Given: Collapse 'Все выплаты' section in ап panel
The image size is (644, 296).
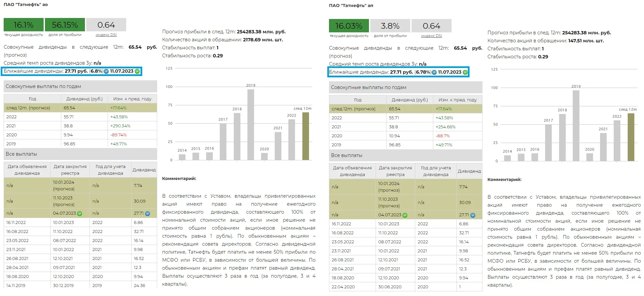Looking at the screenshot, I should [406, 155].
